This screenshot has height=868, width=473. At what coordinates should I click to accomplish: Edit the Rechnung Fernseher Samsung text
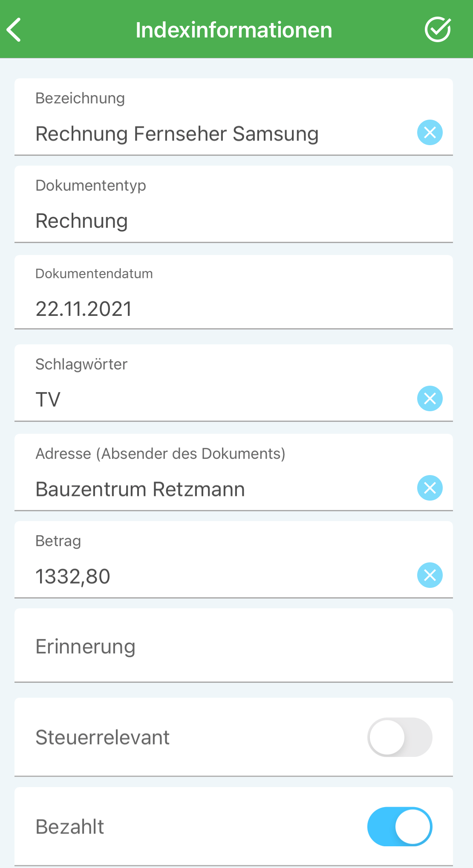pyautogui.click(x=177, y=134)
